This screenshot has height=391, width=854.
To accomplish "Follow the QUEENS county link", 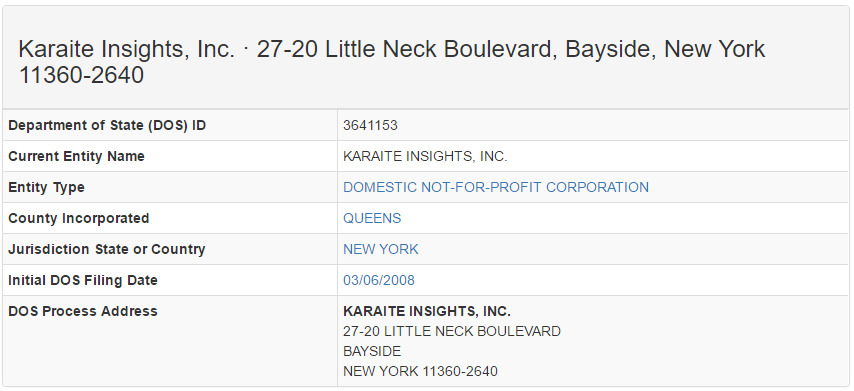I will (x=372, y=218).
